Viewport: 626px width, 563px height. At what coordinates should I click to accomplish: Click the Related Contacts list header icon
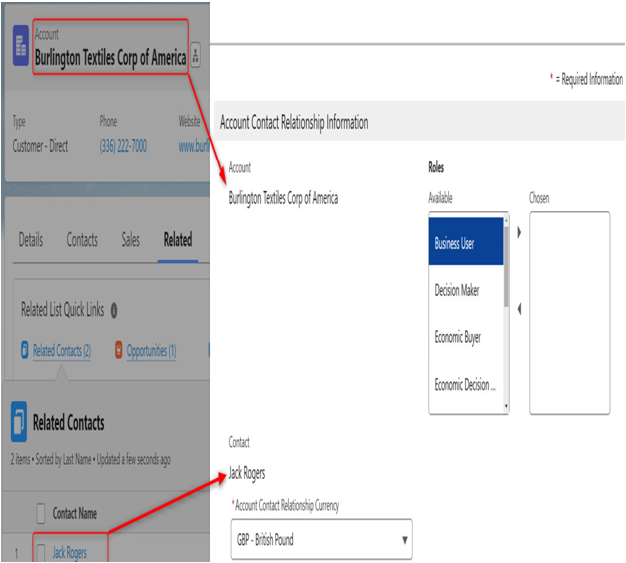19,422
